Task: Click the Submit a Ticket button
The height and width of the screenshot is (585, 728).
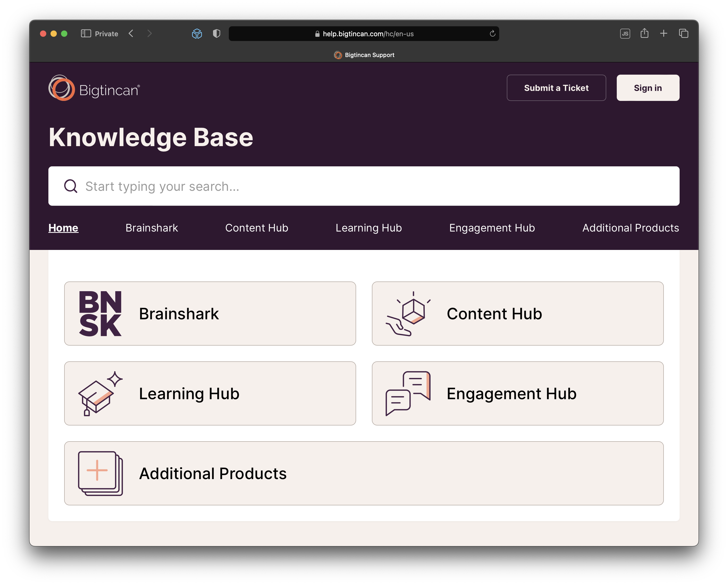Action: coord(556,88)
